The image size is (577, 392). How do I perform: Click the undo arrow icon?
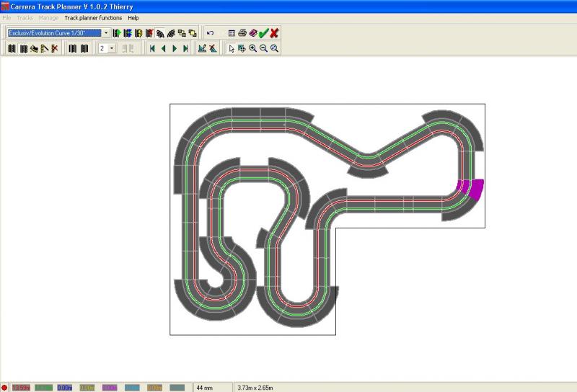point(210,33)
